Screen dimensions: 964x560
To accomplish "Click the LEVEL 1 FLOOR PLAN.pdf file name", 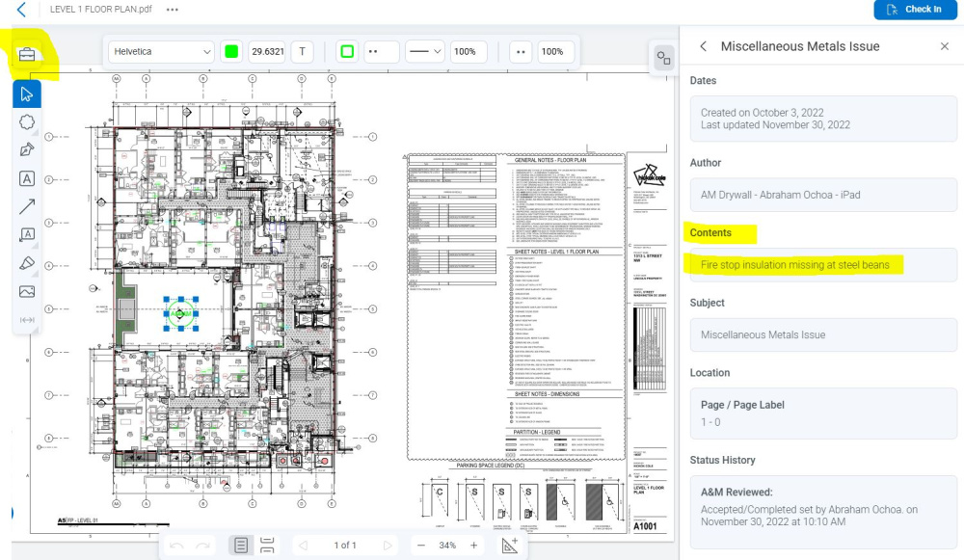I will pyautogui.click(x=101, y=10).
